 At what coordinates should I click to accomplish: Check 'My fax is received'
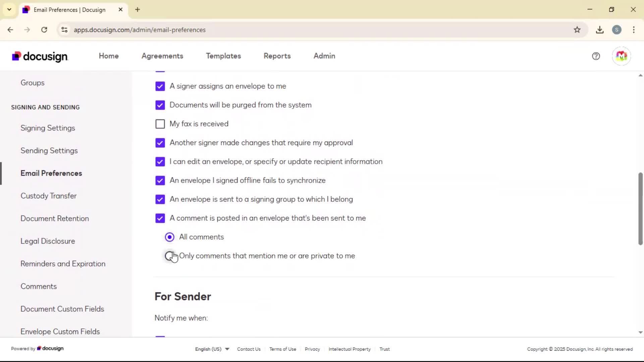coord(160,124)
